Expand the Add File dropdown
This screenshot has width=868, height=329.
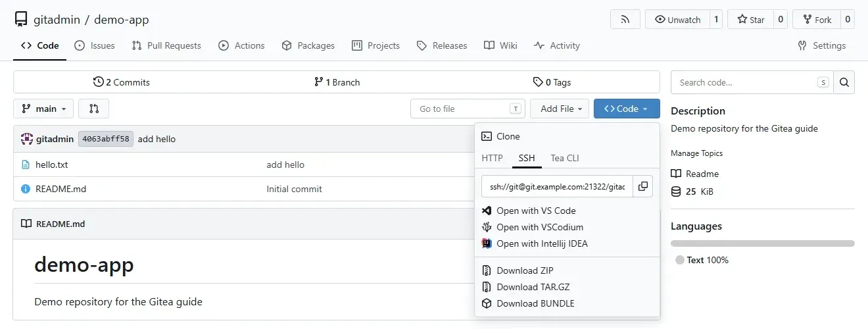tap(561, 109)
